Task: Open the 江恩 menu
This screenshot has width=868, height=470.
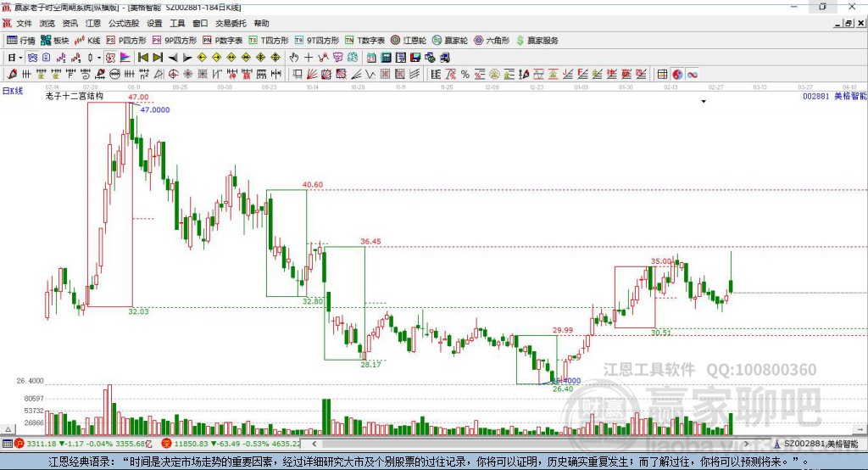Action: 93,23
